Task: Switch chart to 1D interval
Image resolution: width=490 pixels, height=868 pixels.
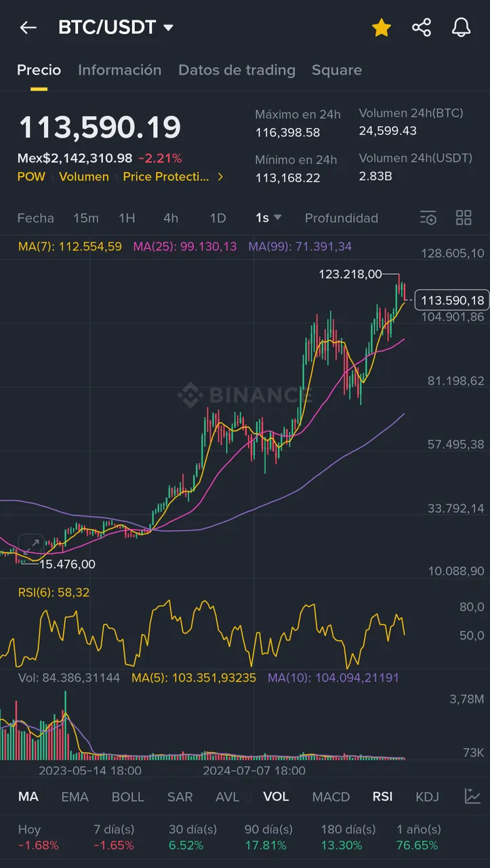Action: tap(218, 218)
